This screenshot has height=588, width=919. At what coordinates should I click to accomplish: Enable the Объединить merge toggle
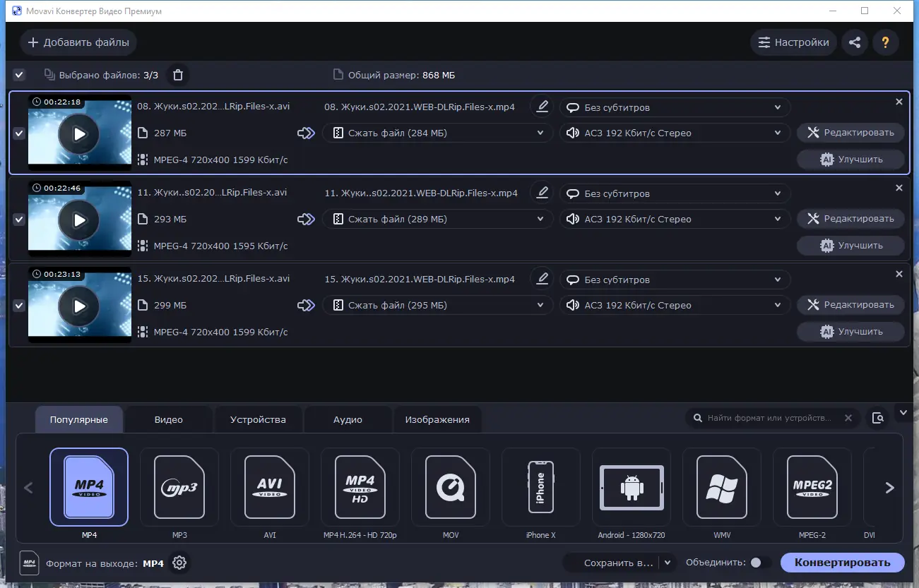pos(760,563)
